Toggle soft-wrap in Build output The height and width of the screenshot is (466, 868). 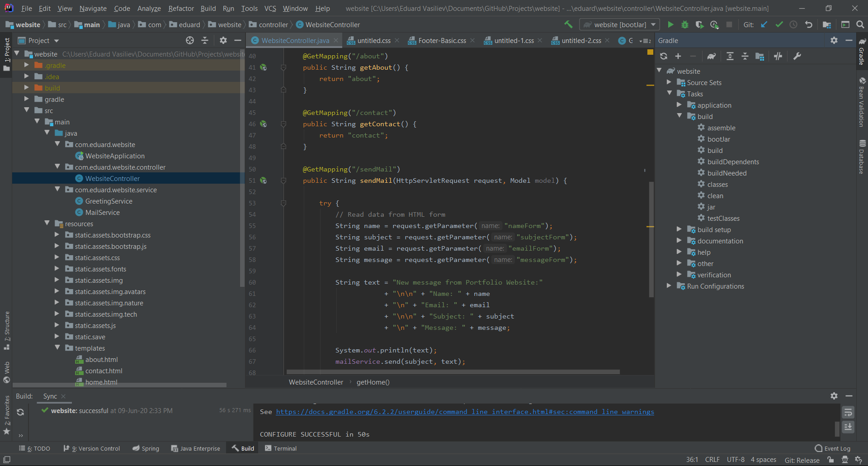[848, 412]
